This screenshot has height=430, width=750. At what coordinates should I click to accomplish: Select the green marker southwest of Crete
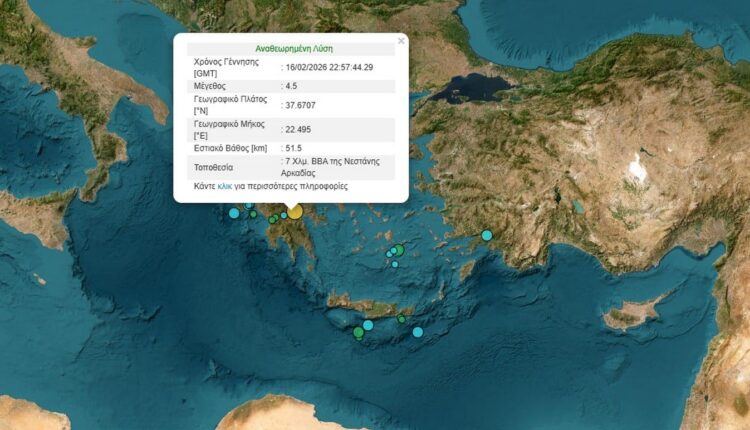pos(359,332)
